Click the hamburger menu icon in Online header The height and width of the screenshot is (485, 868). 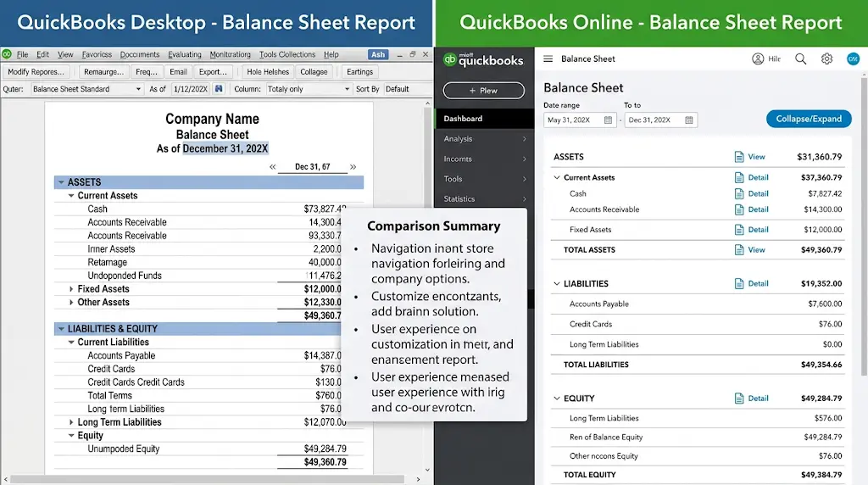click(548, 59)
